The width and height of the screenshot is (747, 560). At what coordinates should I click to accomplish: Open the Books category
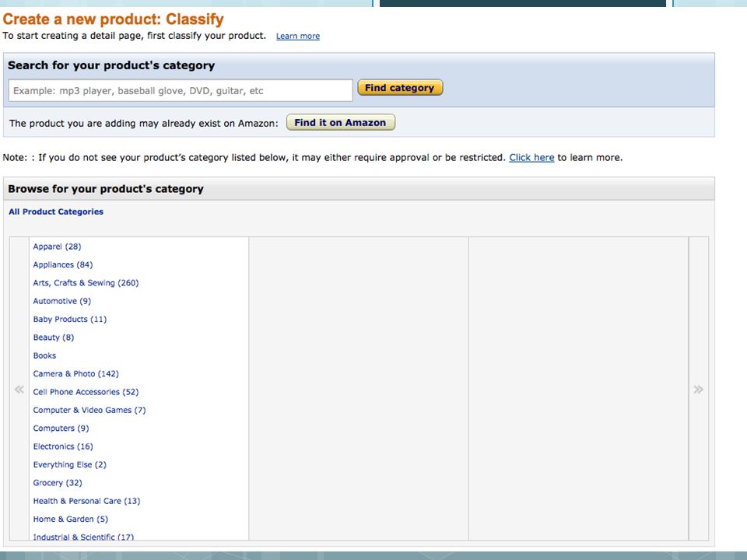point(44,355)
